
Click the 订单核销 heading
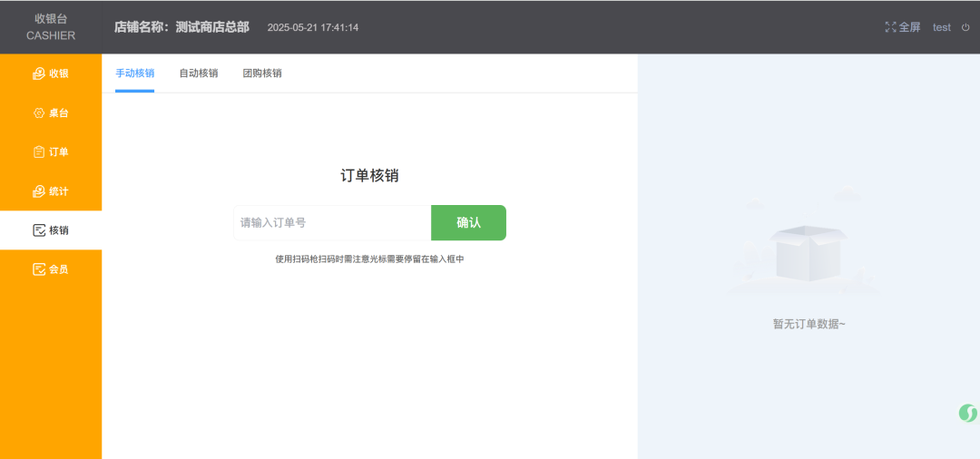(x=369, y=175)
